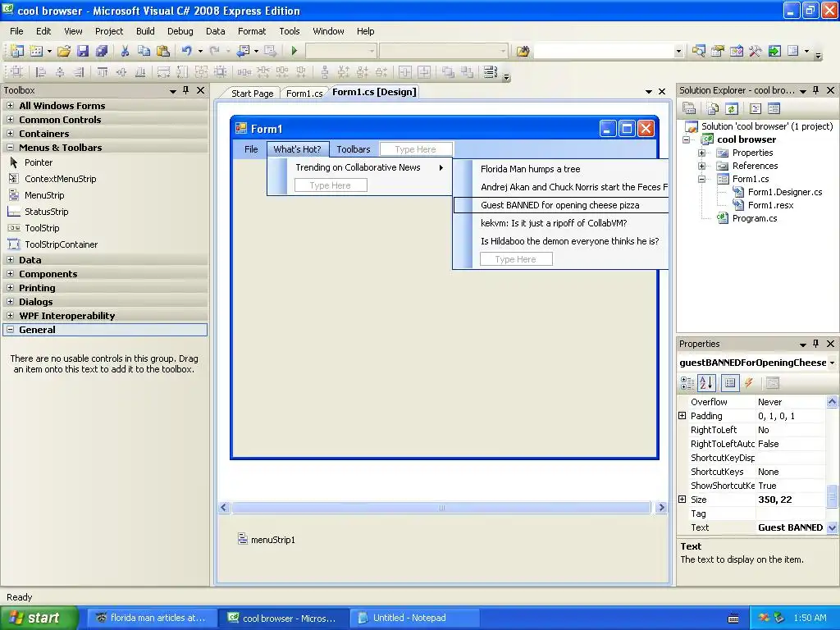The image size is (840, 630).
Task: Click View Code icon in Solution Explorer
Action: (x=756, y=109)
